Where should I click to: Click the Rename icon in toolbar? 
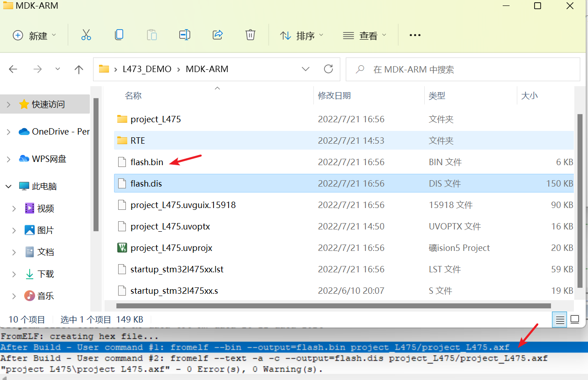(x=185, y=35)
